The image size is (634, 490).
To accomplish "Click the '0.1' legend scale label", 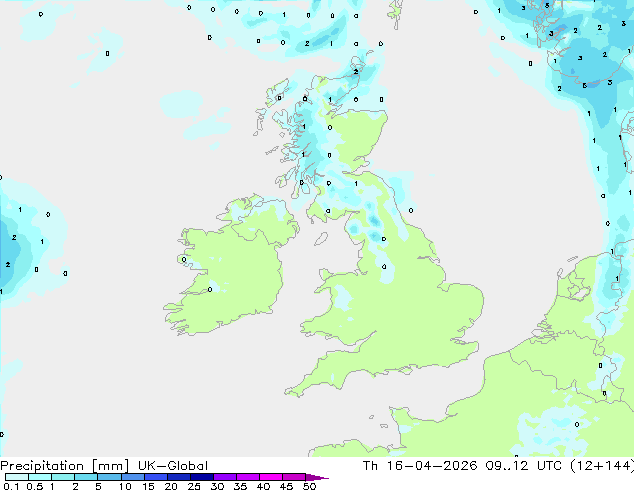I will 11,486.
